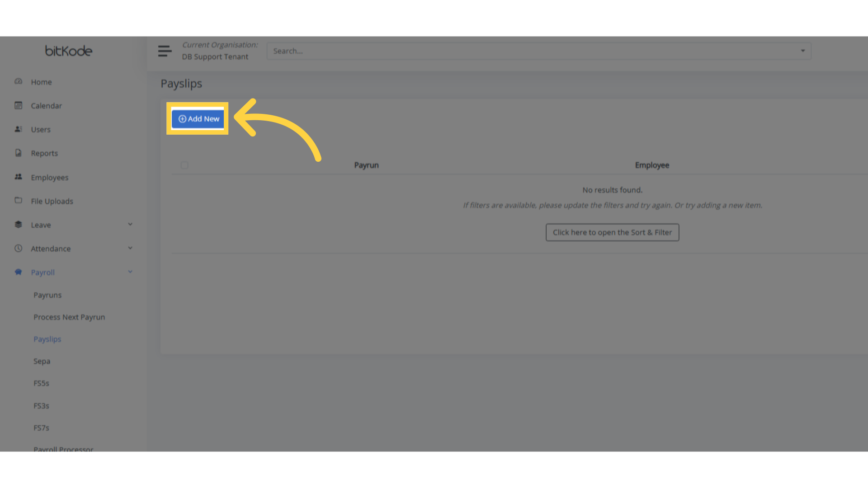The image size is (868, 488).
Task: Open the Payruns menu item
Action: click(47, 295)
